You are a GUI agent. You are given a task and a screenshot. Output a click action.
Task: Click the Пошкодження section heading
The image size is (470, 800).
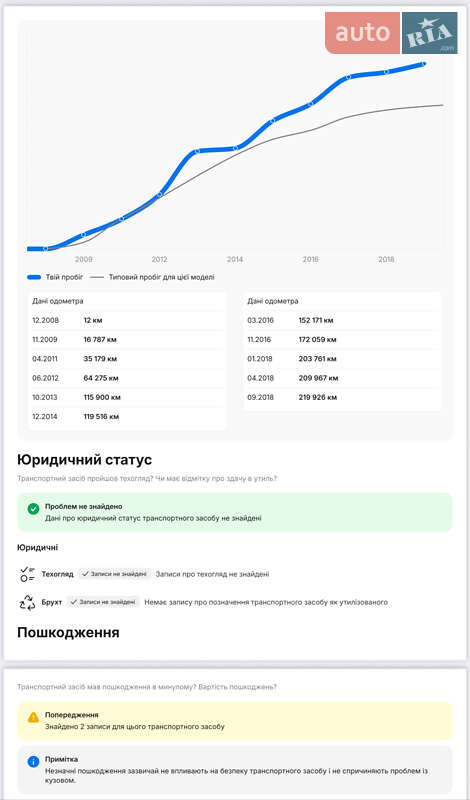68,633
